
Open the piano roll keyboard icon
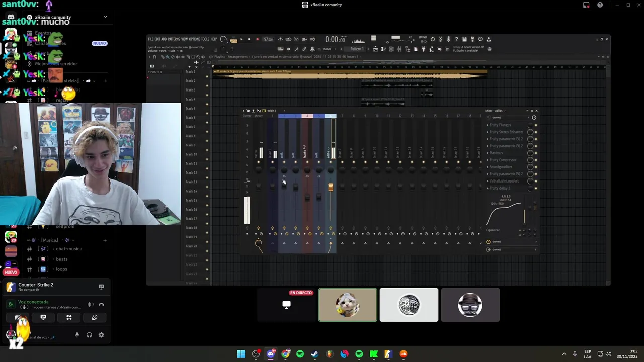(x=280, y=49)
